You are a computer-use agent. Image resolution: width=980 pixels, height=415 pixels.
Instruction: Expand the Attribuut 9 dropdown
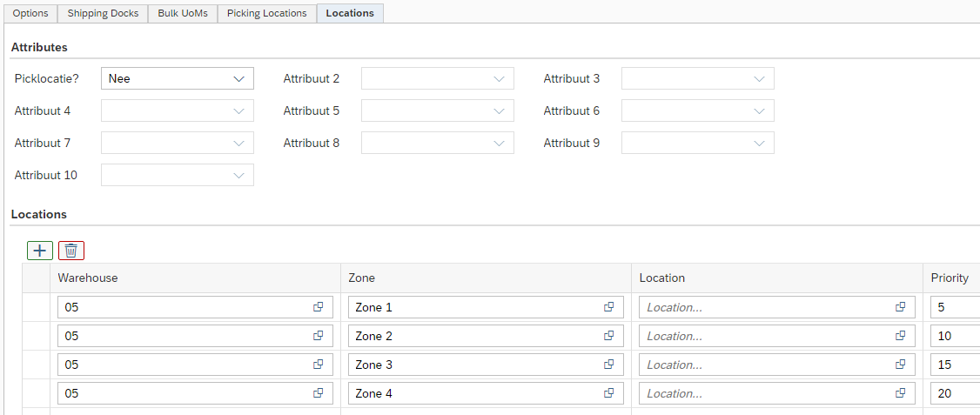point(759,144)
